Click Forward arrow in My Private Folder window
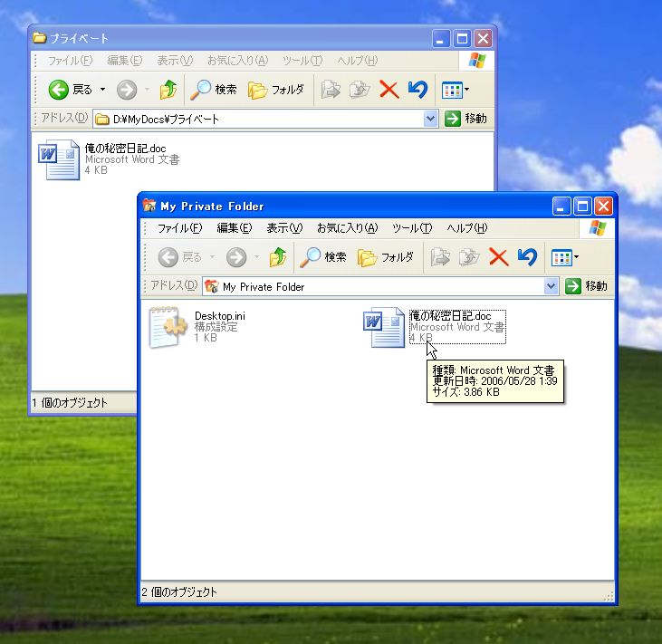The width and height of the screenshot is (662, 644). tap(236, 257)
